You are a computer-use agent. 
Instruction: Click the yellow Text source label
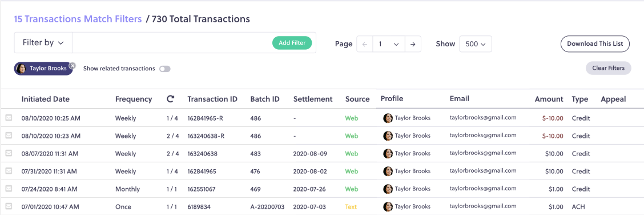(x=351, y=207)
